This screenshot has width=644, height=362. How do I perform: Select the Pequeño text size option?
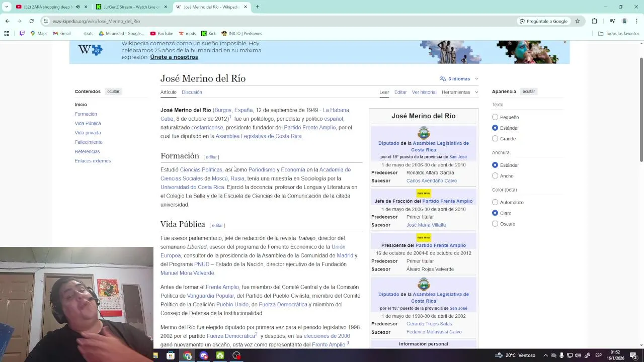coord(495,117)
